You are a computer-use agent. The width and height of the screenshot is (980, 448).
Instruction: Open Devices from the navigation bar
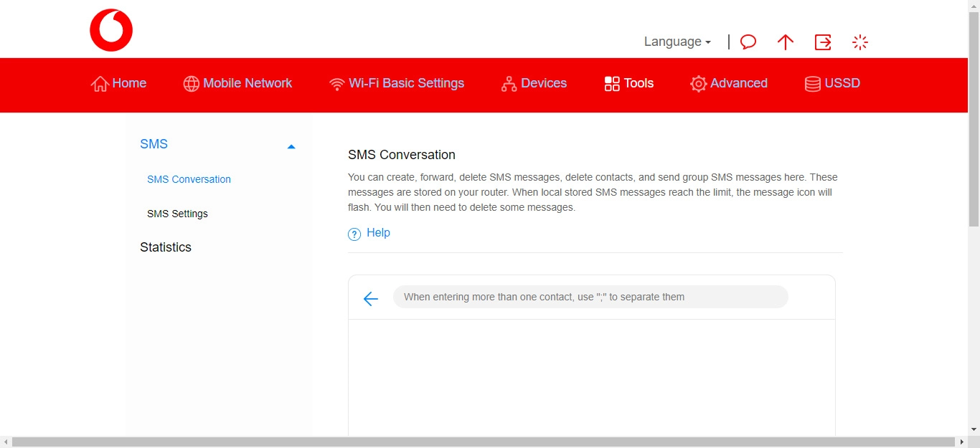tap(534, 83)
